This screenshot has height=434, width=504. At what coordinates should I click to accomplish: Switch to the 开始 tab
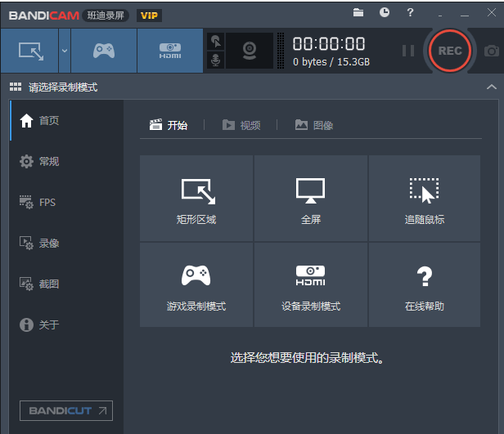pos(169,125)
